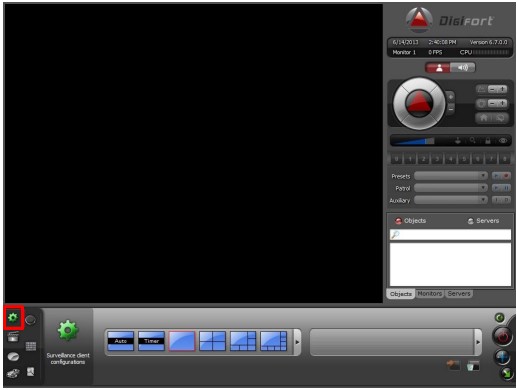
Task: Click the small green refresh circle button
Action: tap(499, 318)
